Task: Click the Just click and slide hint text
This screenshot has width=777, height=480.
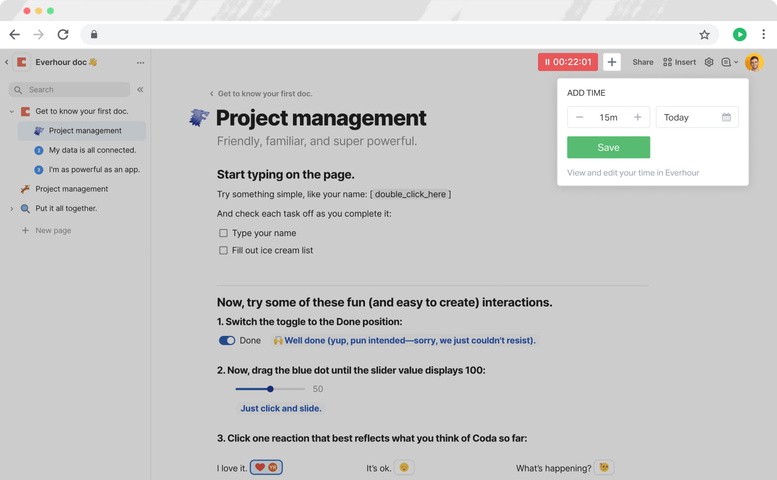Action: 280,408
